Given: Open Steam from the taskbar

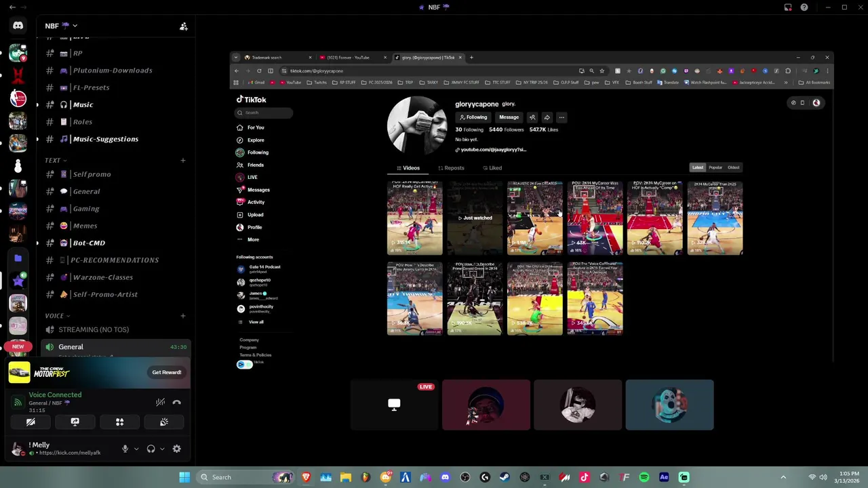Looking at the screenshot, I should (x=505, y=477).
